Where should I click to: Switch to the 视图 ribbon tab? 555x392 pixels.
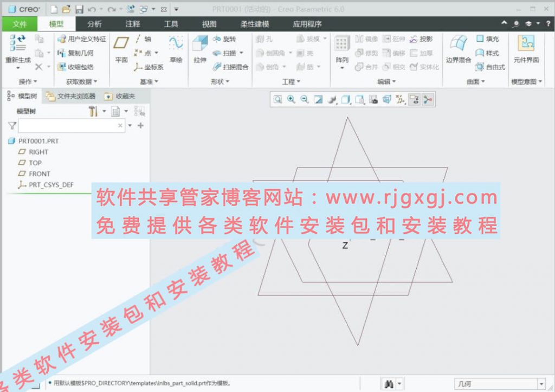pos(209,24)
